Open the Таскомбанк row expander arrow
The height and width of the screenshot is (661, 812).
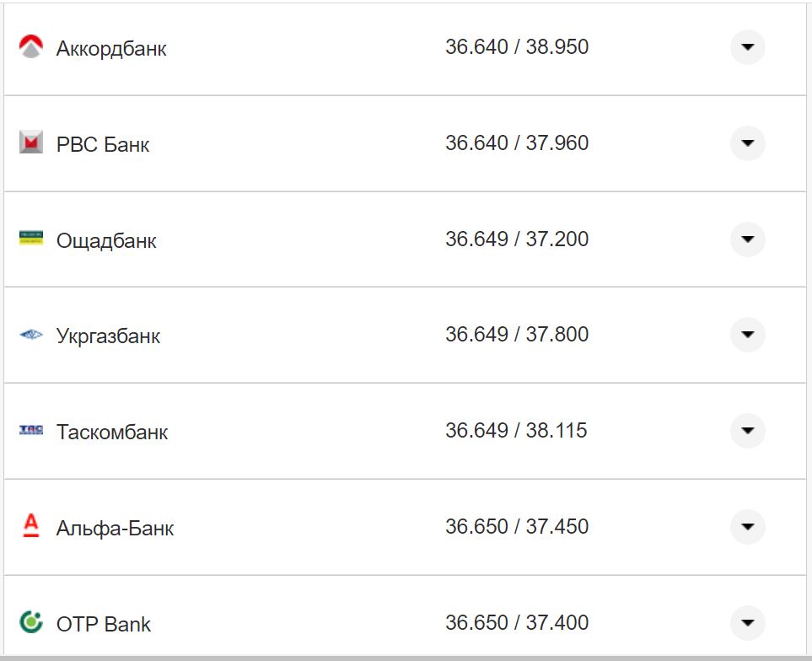pos(747,431)
